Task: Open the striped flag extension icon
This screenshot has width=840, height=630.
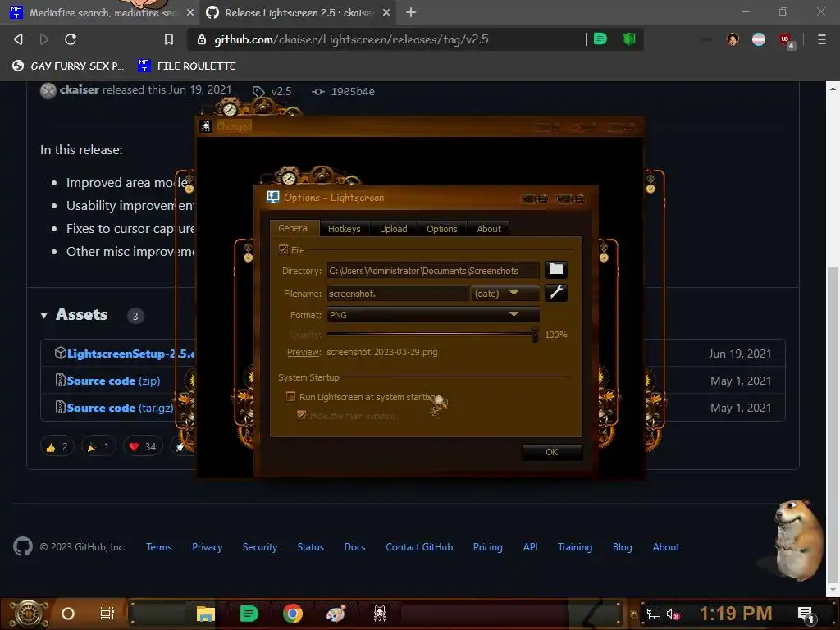Action: coord(759,39)
